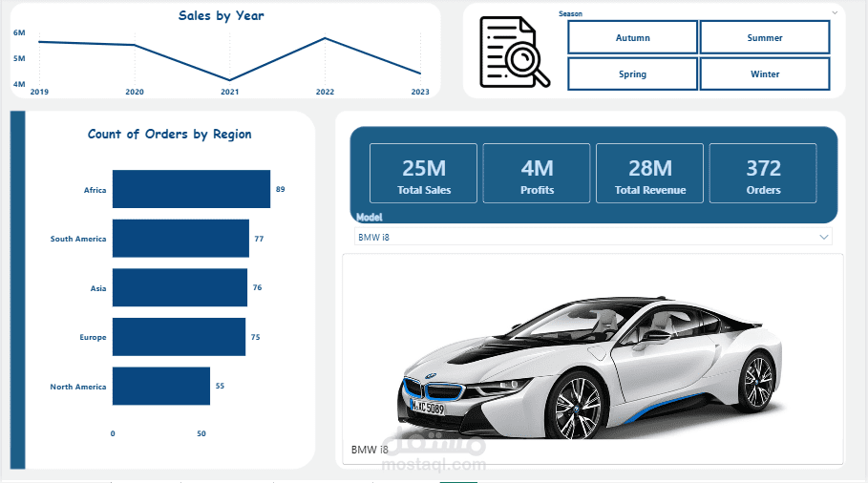Viewport: 868px width, 483px height.
Task: Click the BMW i8 car image
Action: point(590,367)
